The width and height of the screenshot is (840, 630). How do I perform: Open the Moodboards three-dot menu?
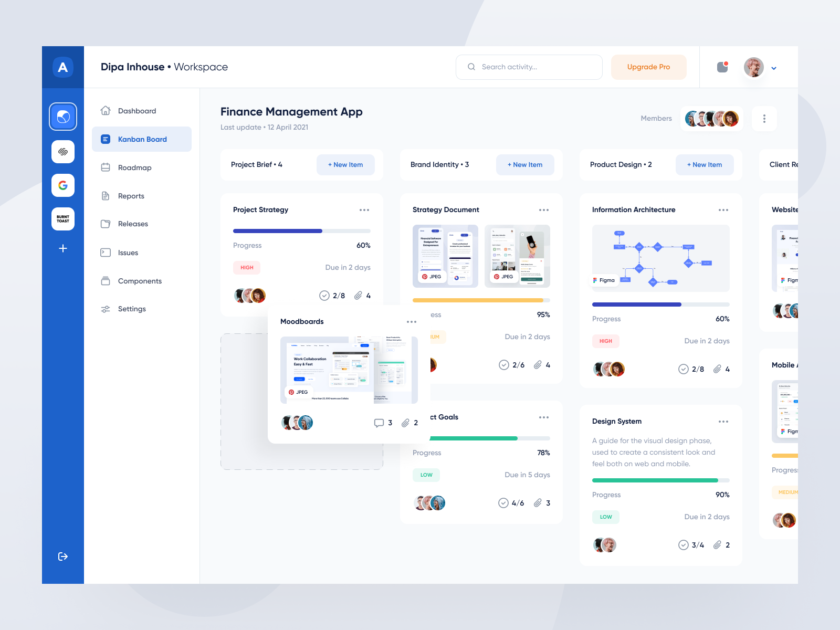point(412,321)
